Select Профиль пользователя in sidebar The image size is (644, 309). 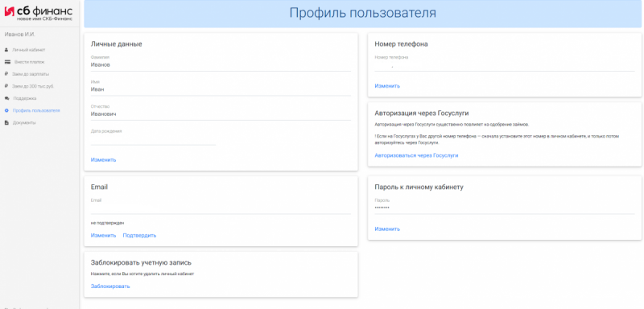click(36, 111)
